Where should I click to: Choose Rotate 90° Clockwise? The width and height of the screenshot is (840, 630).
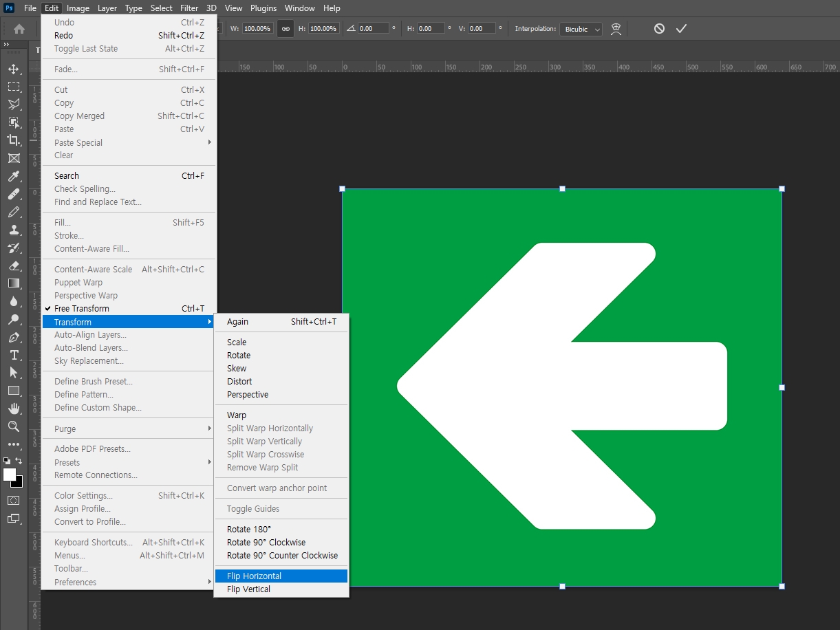click(281, 543)
